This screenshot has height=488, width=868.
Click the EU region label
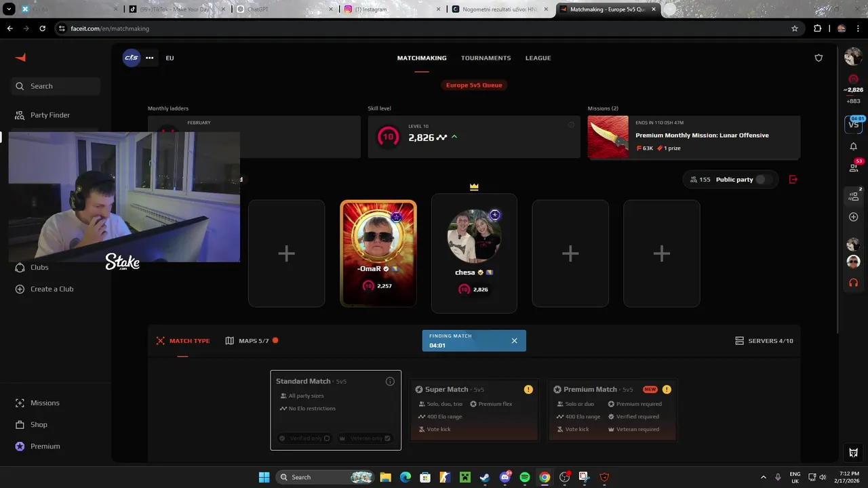170,58
